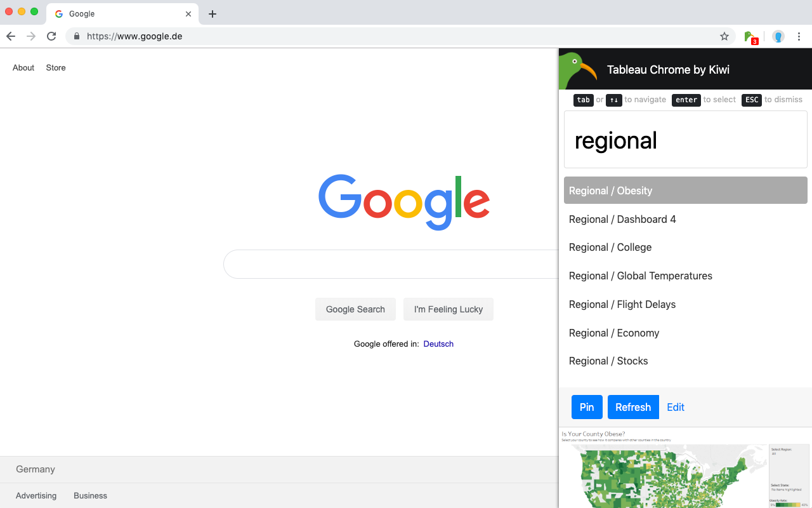812x508 pixels.
Task: Click the Kiwi bird extension logo
Action: coord(578,69)
